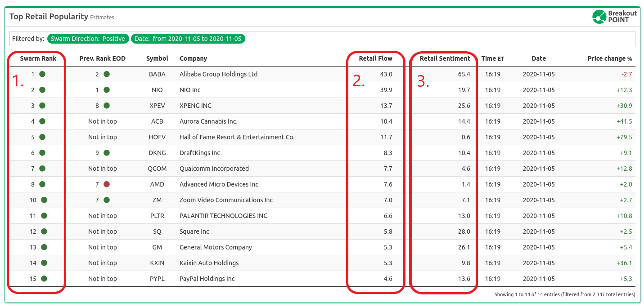Image resolution: width=644 pixels, height=307 pixels.
Task: Click Hall of Fame Resort & Entertainment Co.
Action: pos(237,137)
